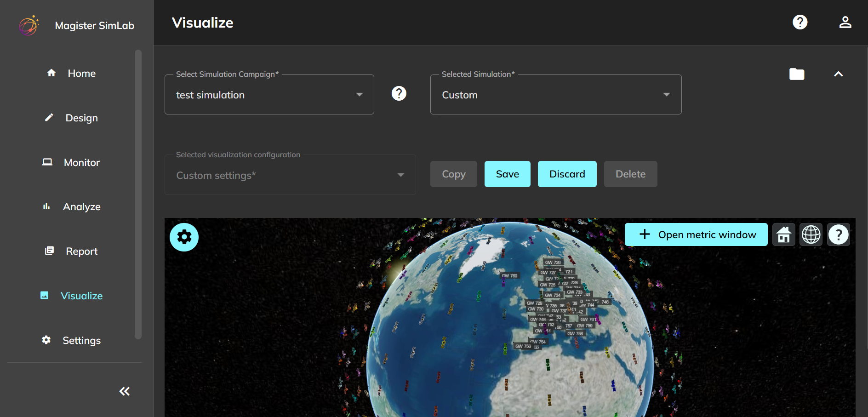Click Open metric window button
This screenshot has width=868, height=417.
(x=696, y=234)
